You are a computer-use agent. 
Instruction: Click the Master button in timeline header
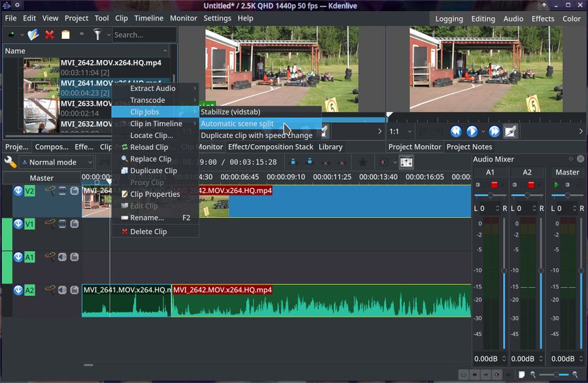pos(42,178)
